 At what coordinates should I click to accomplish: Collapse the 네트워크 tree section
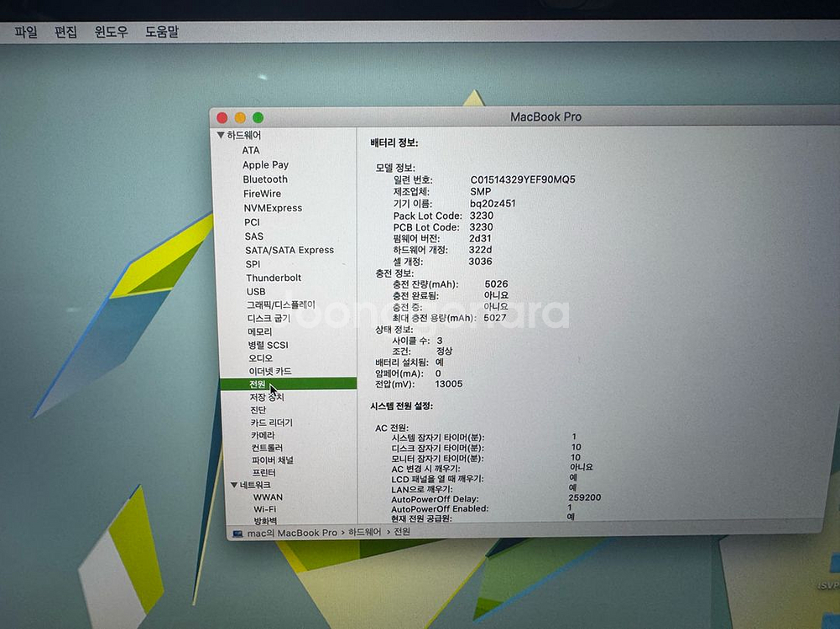tap(234, 485)
